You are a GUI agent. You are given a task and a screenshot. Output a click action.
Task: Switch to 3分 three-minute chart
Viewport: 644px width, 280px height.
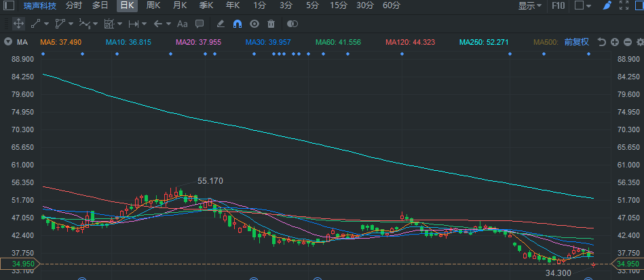pos(286,5)
